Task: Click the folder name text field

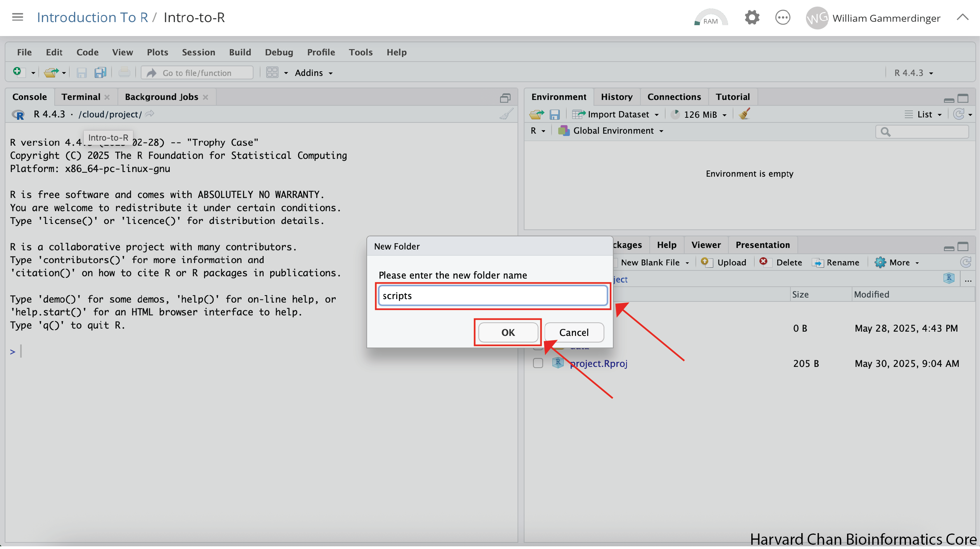Action: point(492,296)
